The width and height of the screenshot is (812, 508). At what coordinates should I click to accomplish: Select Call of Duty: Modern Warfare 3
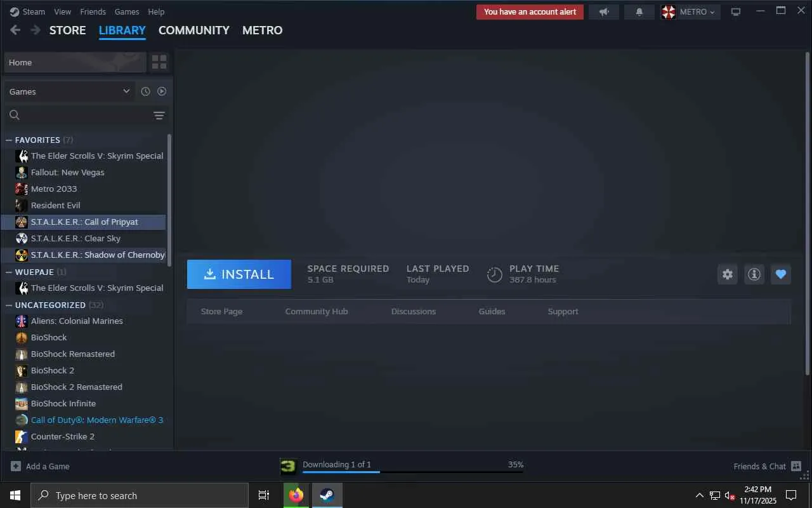(84, 420)
